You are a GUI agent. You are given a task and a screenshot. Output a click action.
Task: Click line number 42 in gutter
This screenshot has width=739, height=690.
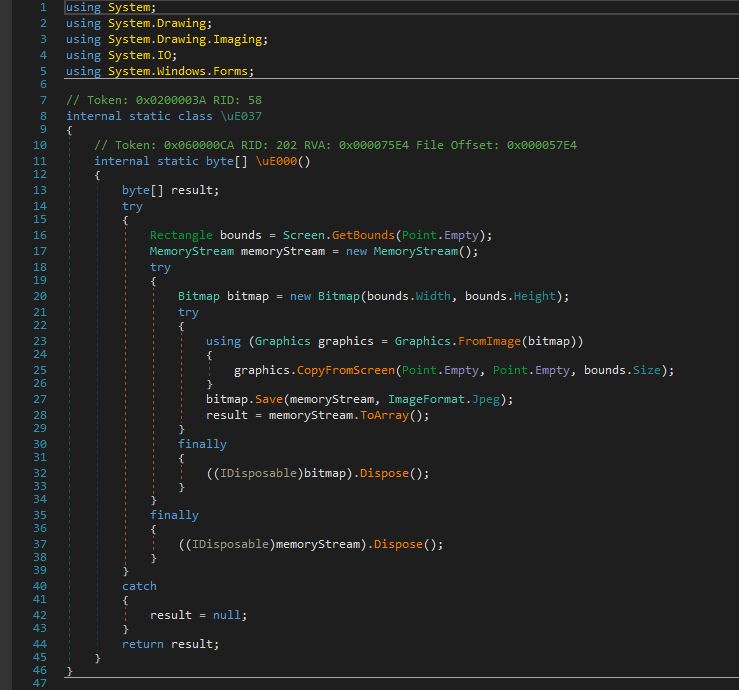(40, 615)
